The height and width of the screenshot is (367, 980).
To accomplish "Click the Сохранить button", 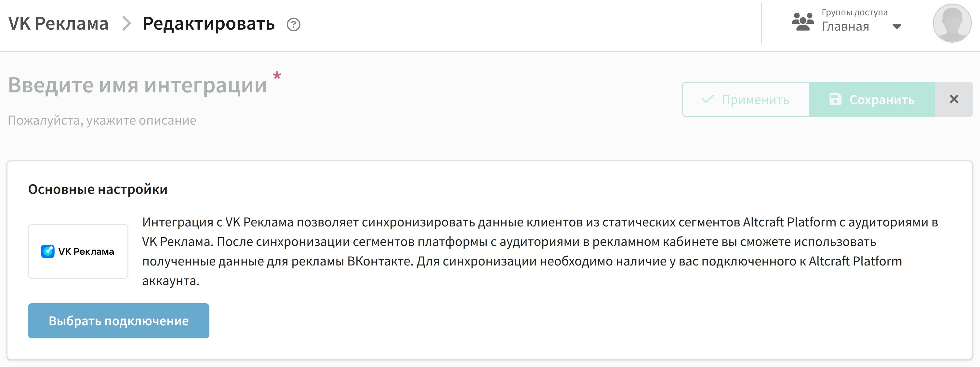I will click(872, 99).
